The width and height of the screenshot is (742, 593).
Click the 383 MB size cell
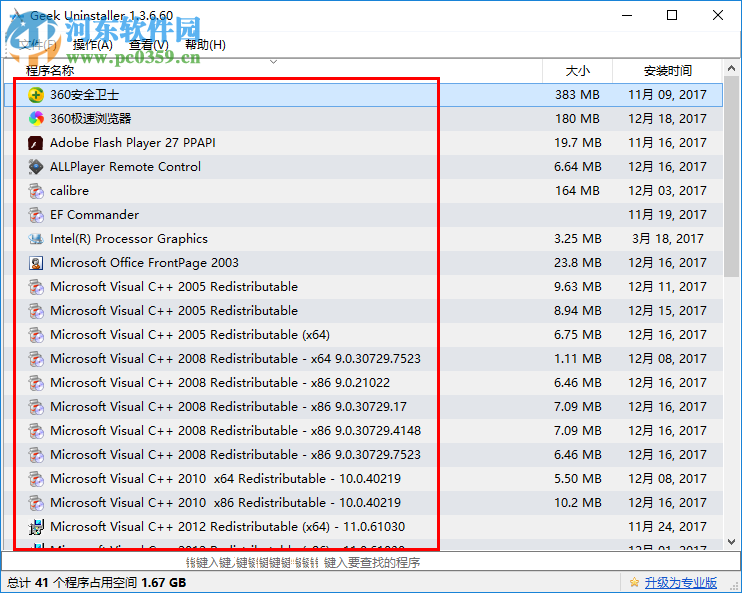click(x=577, y=95)
